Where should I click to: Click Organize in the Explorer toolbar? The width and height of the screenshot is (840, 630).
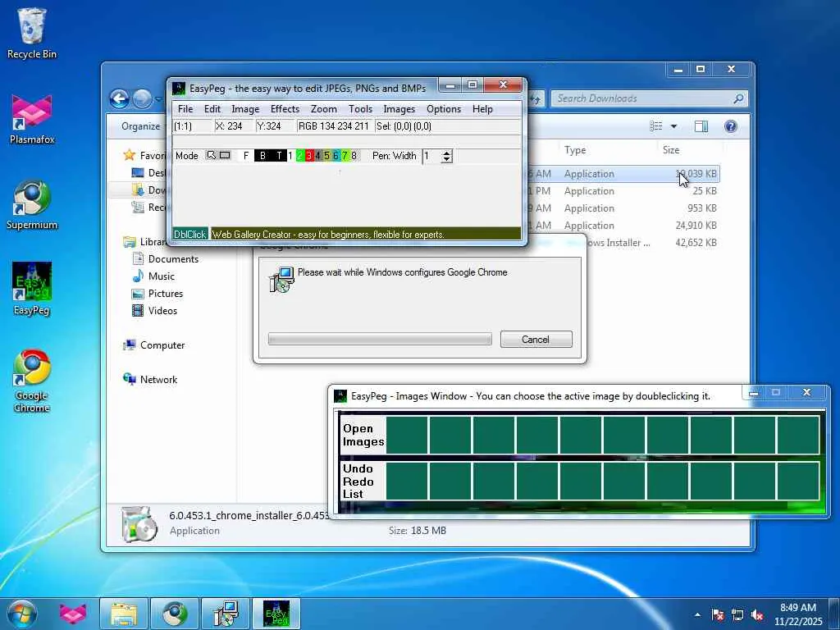pos(140,126)
